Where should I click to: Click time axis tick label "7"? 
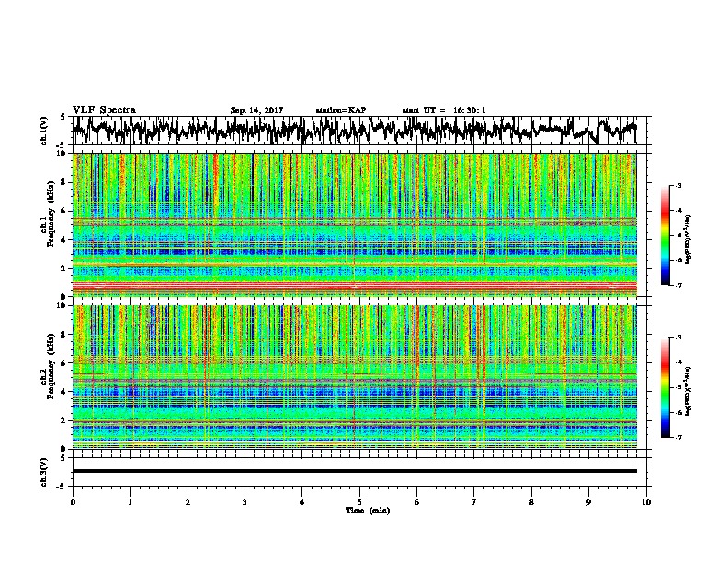pyautogui.click(x=474, y=501)
